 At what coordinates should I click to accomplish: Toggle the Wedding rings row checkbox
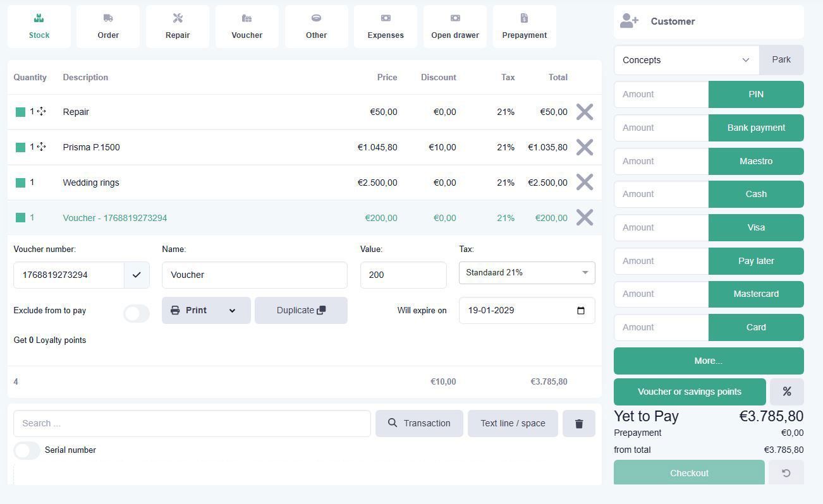click(x=20, y=183)
